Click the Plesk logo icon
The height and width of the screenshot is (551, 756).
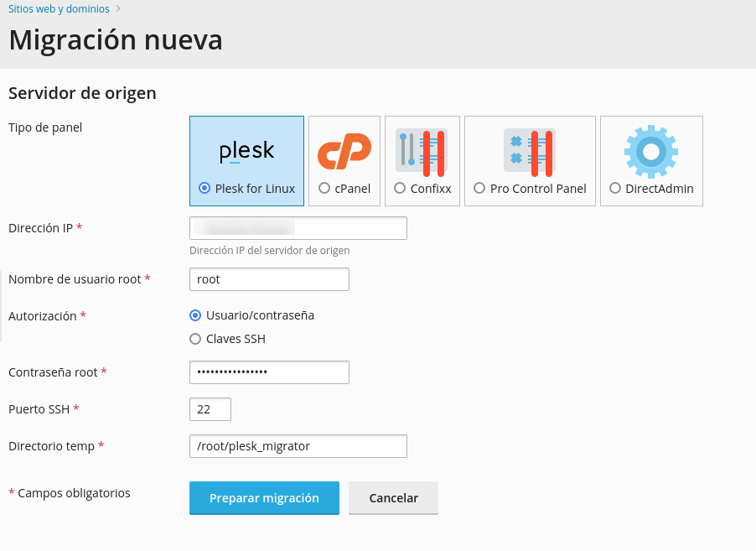(x=247, y=152)
